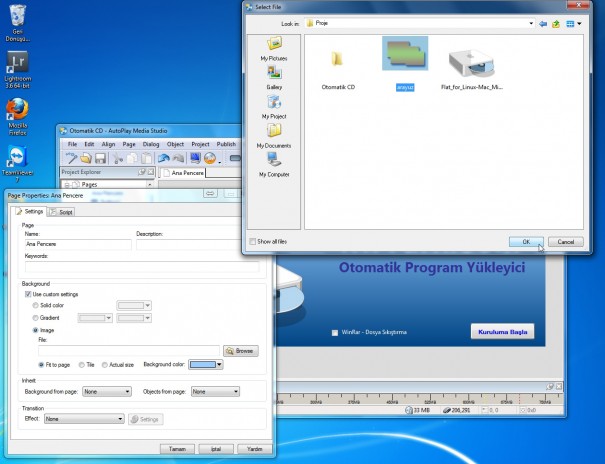Open My Project in Select File sidebar

coord(274,107)
